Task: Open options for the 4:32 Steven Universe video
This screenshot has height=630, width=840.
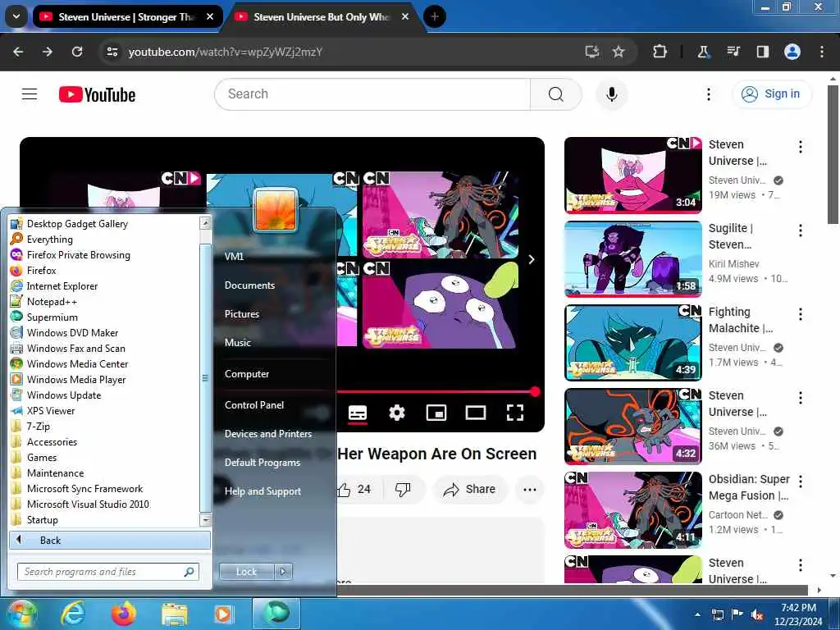Action: tap(801, 398)
